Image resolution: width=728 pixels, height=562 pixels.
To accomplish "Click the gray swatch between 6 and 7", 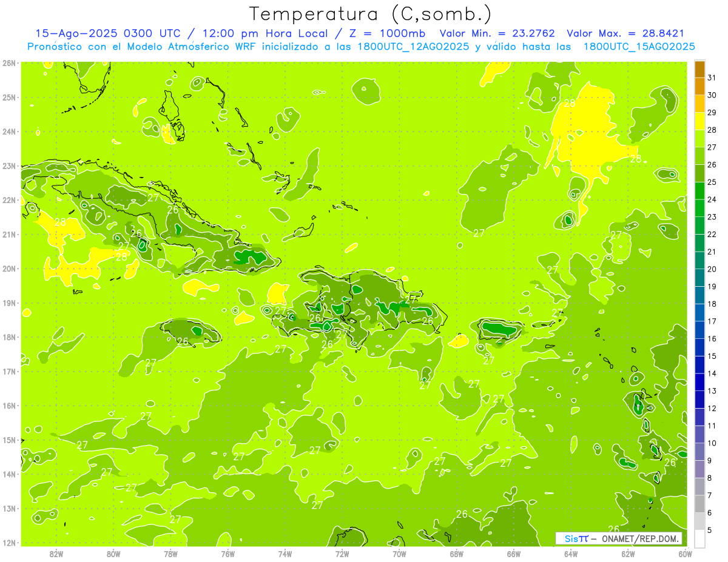I will pos(699,504).
